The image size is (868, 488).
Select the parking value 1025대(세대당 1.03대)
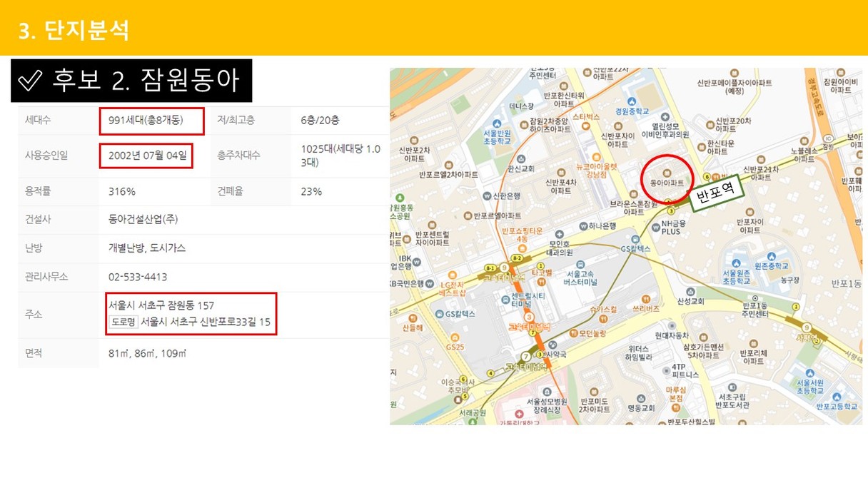tap(340, 156)
